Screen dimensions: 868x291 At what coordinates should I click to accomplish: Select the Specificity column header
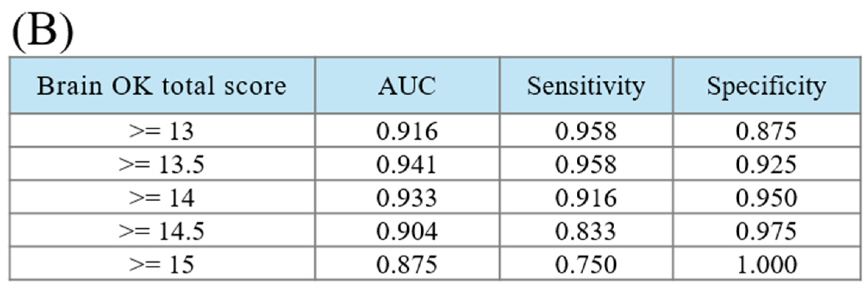(766, 86)
